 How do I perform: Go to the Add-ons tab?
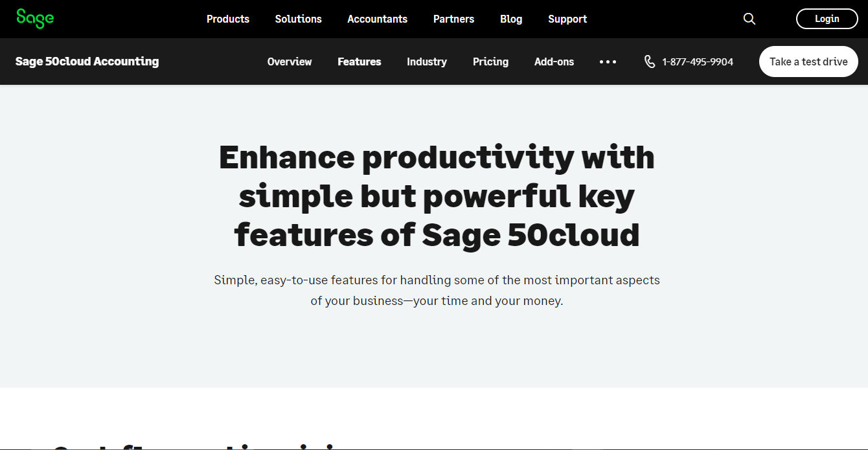pos(554,62)
